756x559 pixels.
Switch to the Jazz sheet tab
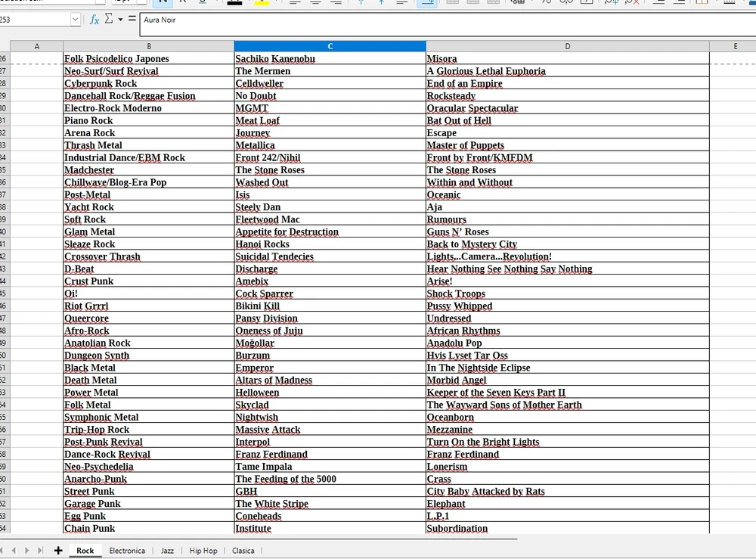coord(167,551)
